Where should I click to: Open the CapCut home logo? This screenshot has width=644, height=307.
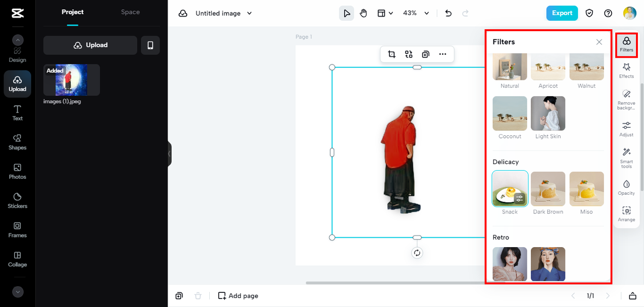(x=17, y=14)
